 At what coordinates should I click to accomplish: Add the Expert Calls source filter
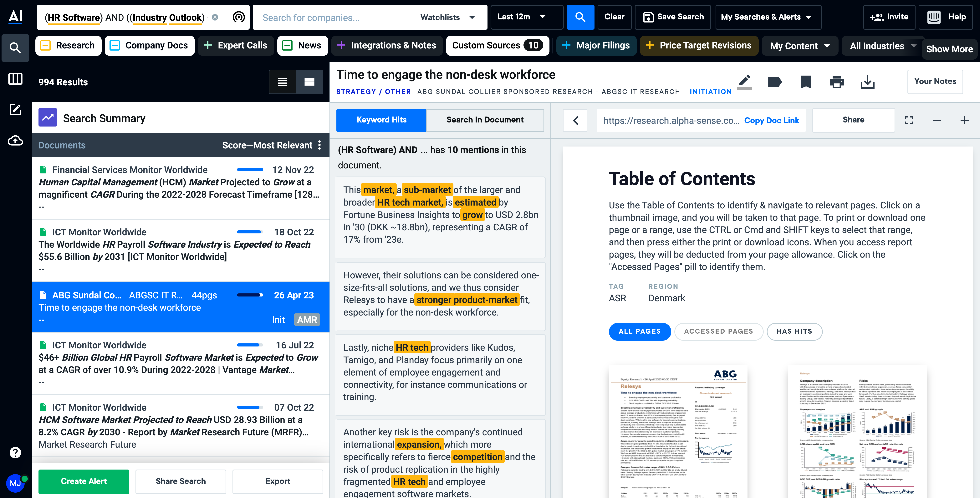click(236, 46)
